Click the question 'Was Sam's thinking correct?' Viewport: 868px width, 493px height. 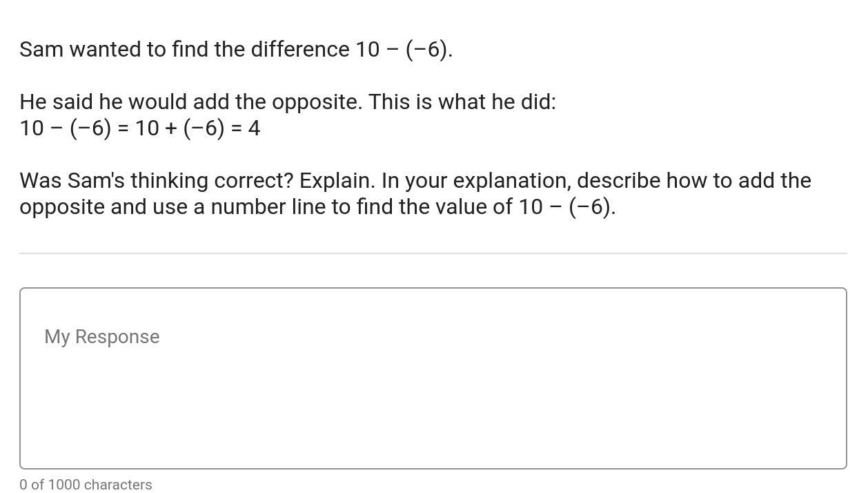pyautogui.click(x=157, y=181)
